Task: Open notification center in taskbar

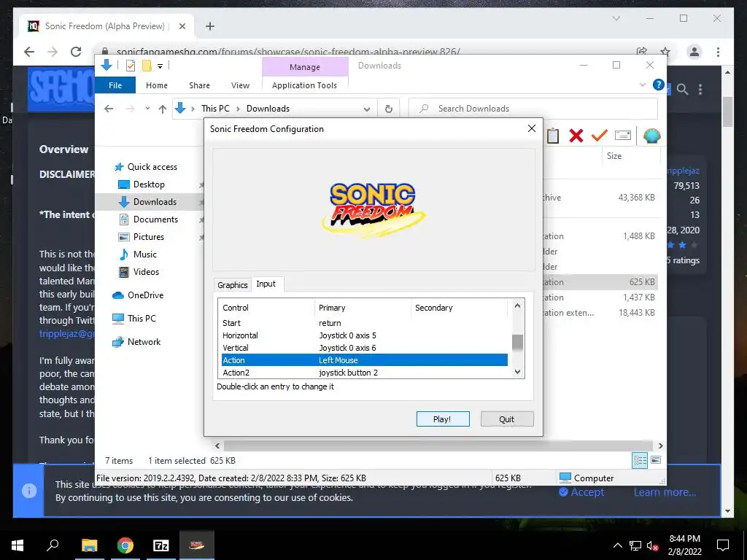Action: pyautogui.click(x=723, y=545)
